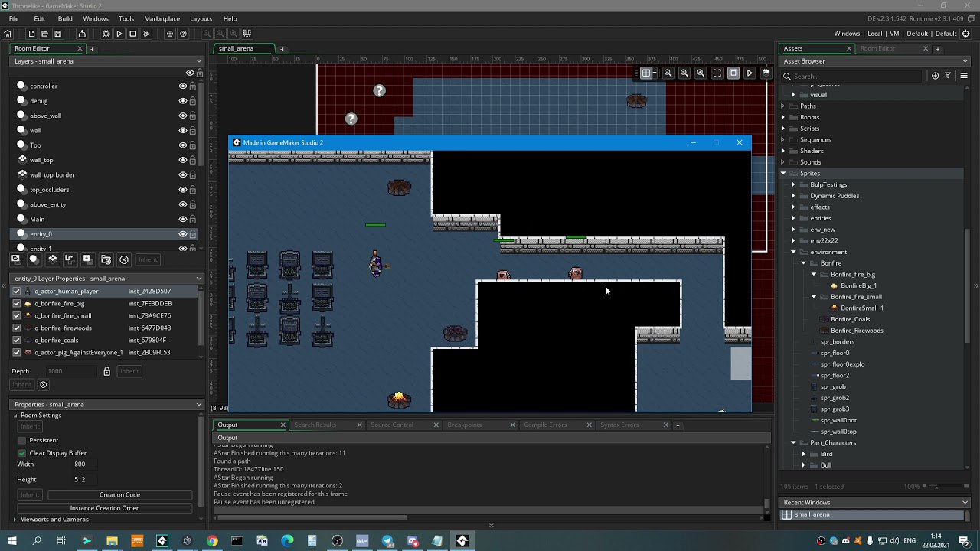The image size is (980, 551).
Task: Zoom out in the room canvas
Action: [x=668, y=73]
